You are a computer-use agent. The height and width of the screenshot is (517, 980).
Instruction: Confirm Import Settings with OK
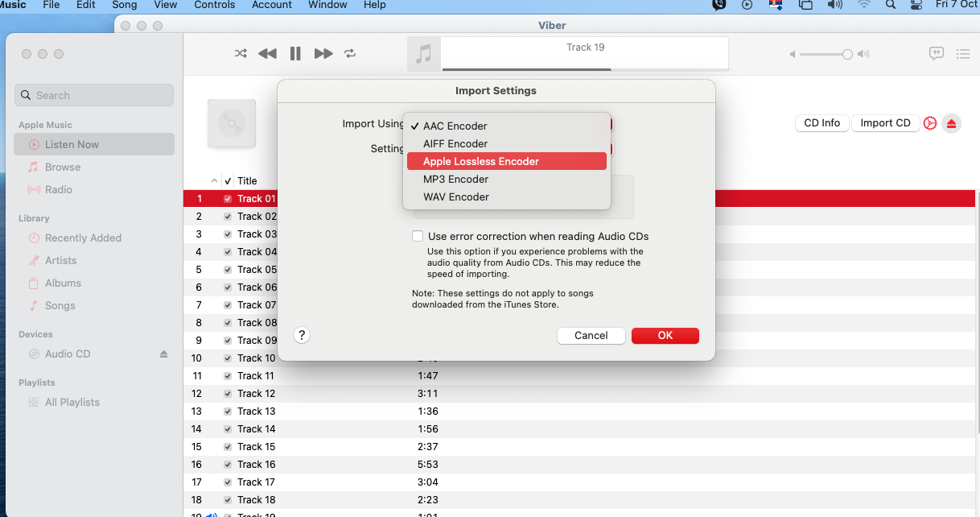[x=665, y=335]
